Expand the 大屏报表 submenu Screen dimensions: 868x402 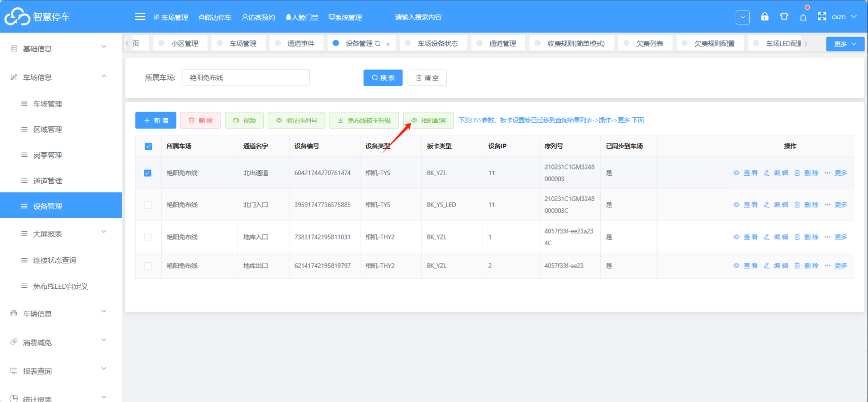[x=61, y=233]
